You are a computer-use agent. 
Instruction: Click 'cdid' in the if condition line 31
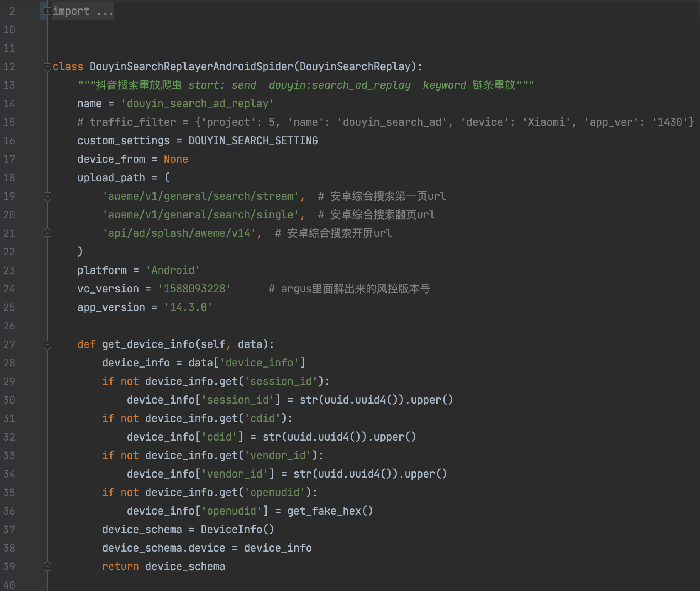(262, 419)
